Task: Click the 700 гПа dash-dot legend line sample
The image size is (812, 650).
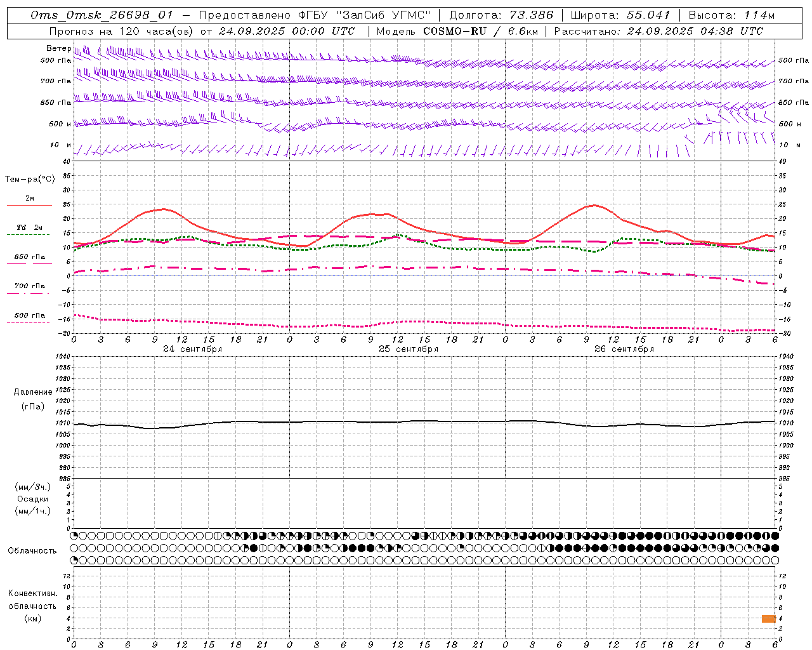Action: pos(28,293)
